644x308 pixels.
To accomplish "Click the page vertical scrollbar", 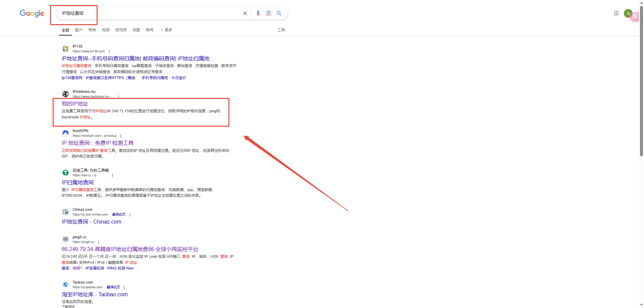I will [x=641, y=101].
